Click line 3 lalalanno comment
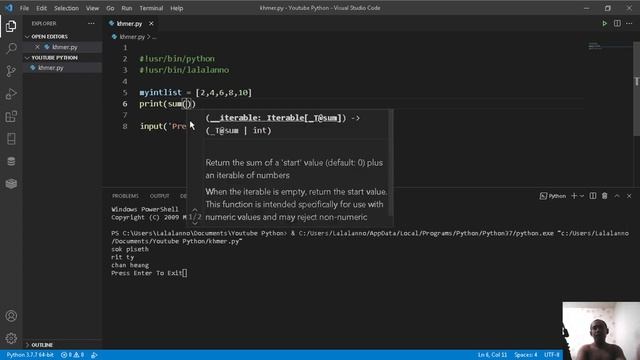Viewport: 640px width, 360px height. pyautogui.click(x=184, y=70)
